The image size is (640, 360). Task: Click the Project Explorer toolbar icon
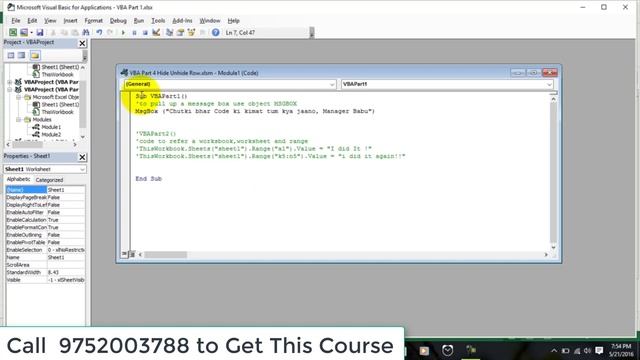coord(169,32)
